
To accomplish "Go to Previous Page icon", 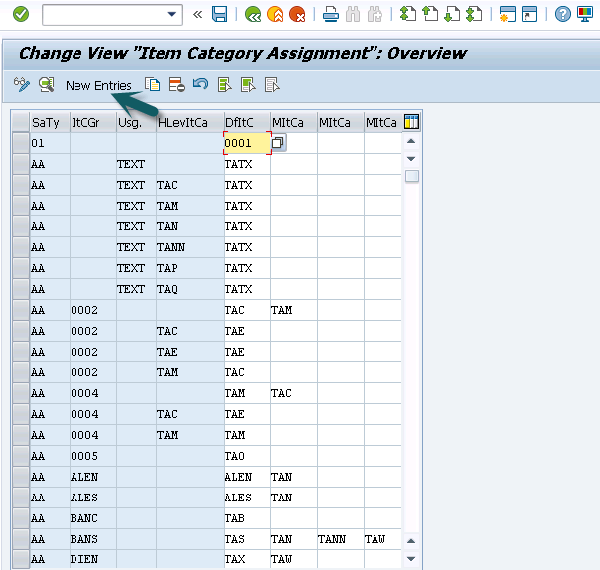I will tap(430, 15).
